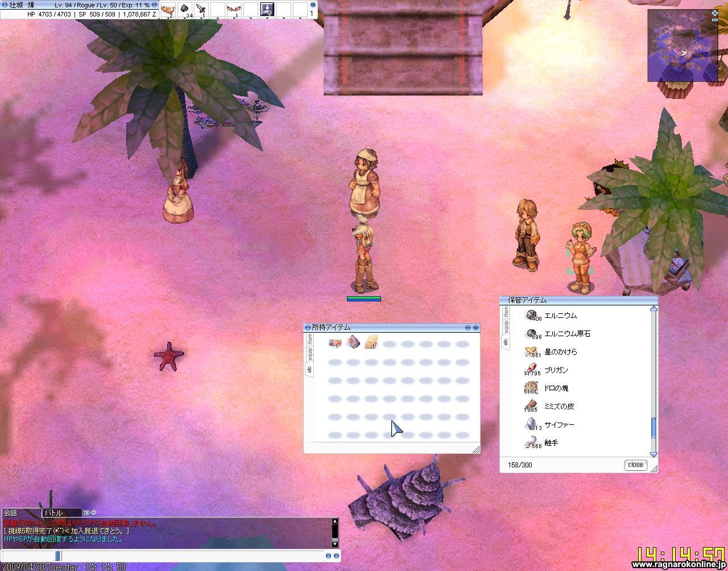This screenshot has height=571, width=728.
Task: Select 星のかけら icon in storage
Action: tap(531, 351)
